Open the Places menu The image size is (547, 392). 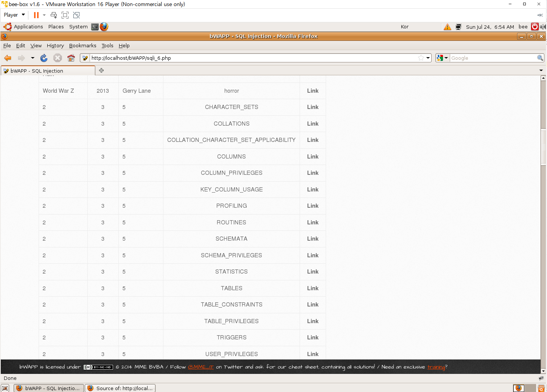pos(56,26)
